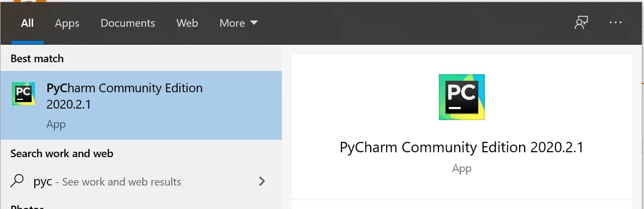Click the magnifier icon beside pyc

pos(17,181)
